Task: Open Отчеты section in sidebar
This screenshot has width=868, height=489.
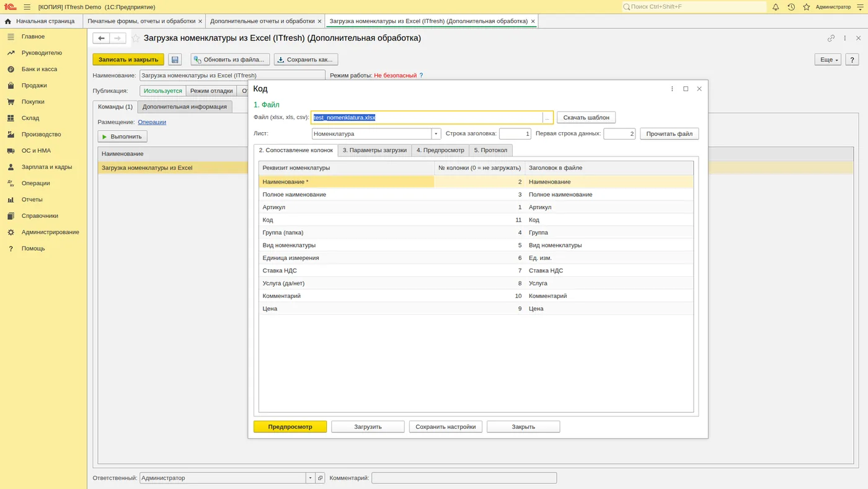Action: [32, 199]
